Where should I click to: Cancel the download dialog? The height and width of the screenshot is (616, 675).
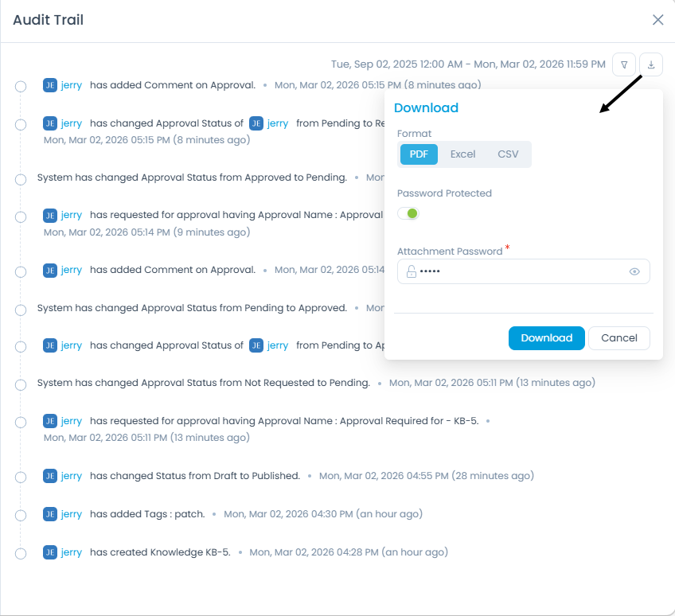[x=619, y=337]
